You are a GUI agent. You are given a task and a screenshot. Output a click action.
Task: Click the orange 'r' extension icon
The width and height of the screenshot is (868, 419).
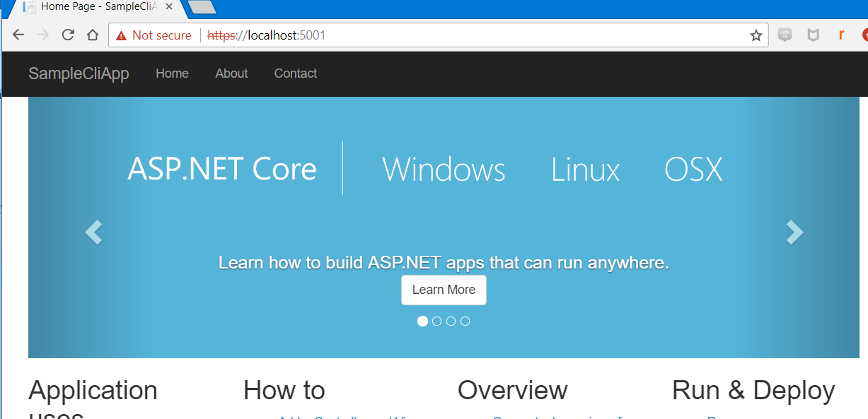click(840, 34)
